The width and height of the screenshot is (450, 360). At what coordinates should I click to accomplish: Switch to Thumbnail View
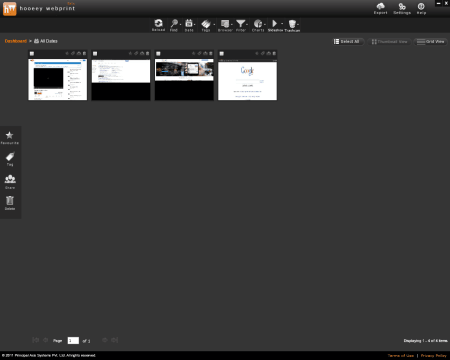[390, 42]
